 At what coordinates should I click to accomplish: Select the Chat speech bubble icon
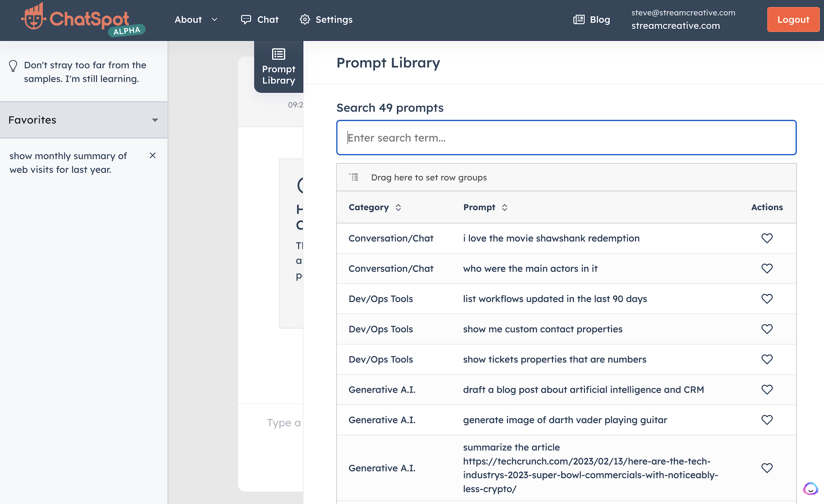tap(246, 19)
